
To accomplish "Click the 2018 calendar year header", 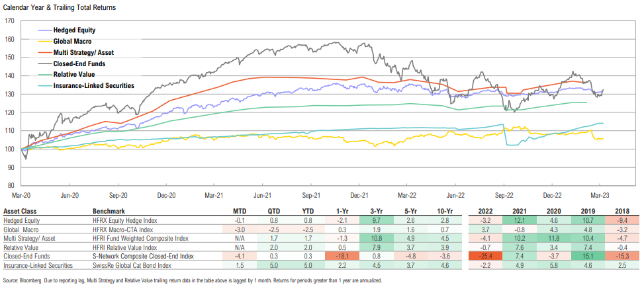I will tap(621, 212).
